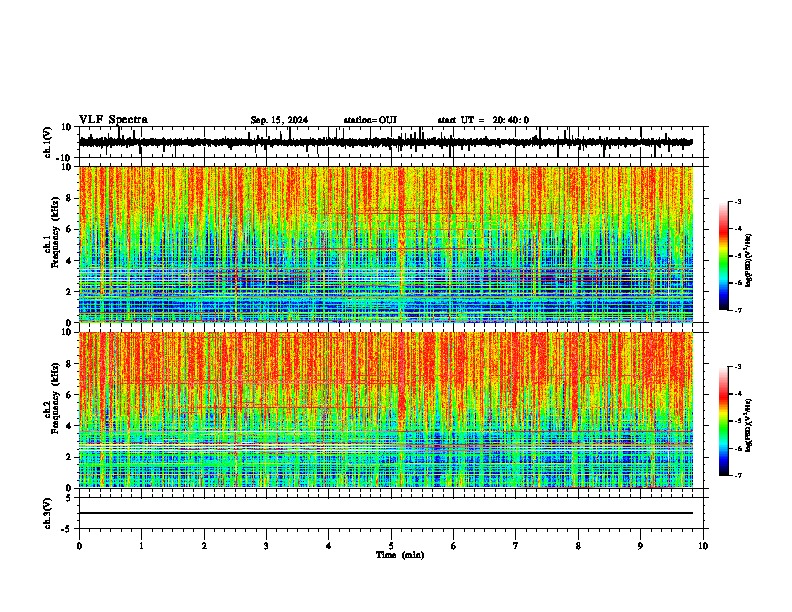The width and height of the screenshot is (792, 612).
Task: Click the "5" tick on the time axis
Action: [x=391, y=546]
